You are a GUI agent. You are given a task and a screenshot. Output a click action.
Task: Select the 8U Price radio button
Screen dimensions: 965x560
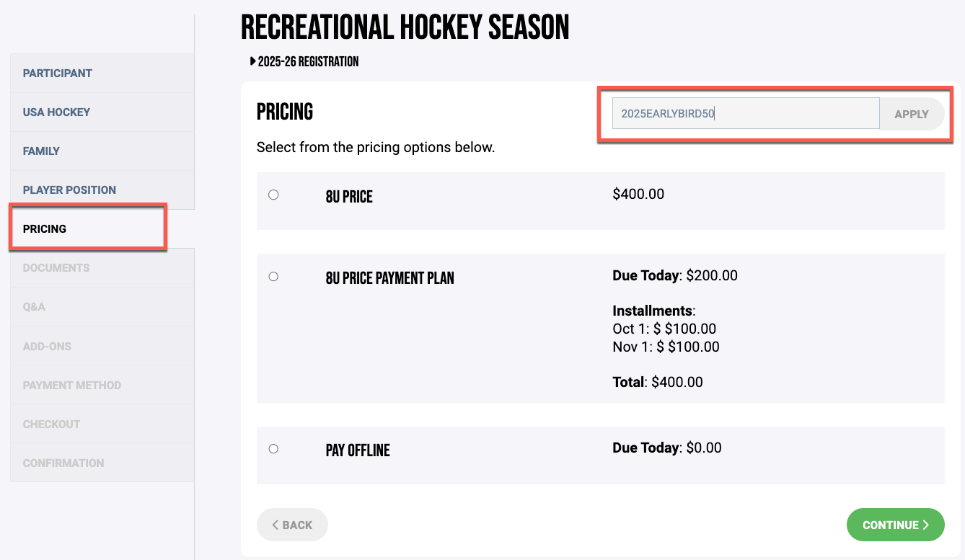[x=273, y=195]
